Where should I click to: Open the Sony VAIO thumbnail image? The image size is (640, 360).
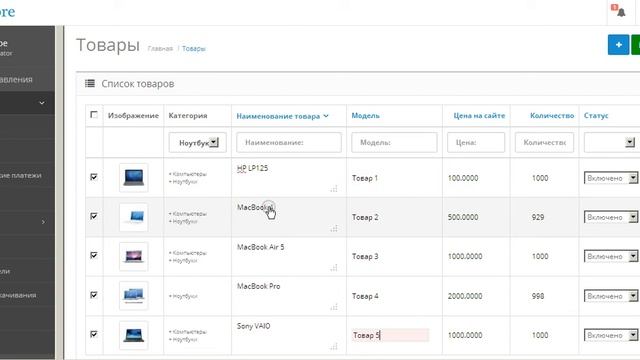pos(133,335)
